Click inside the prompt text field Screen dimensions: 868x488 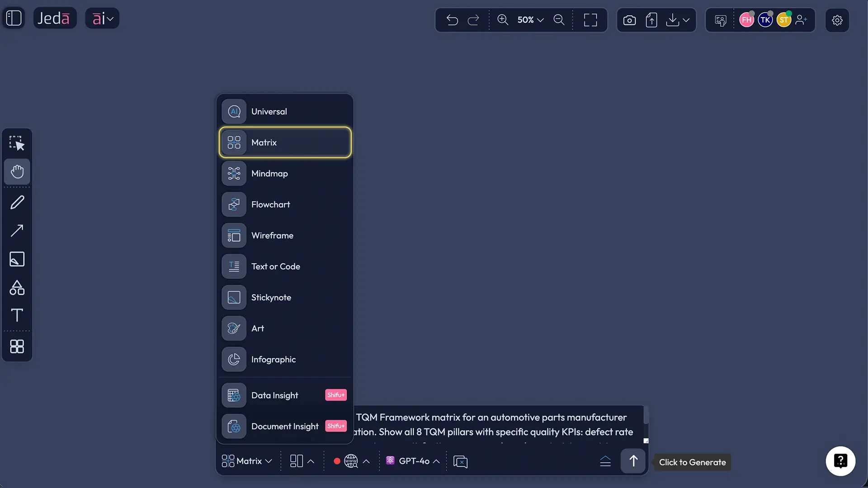tap(497, 425)
